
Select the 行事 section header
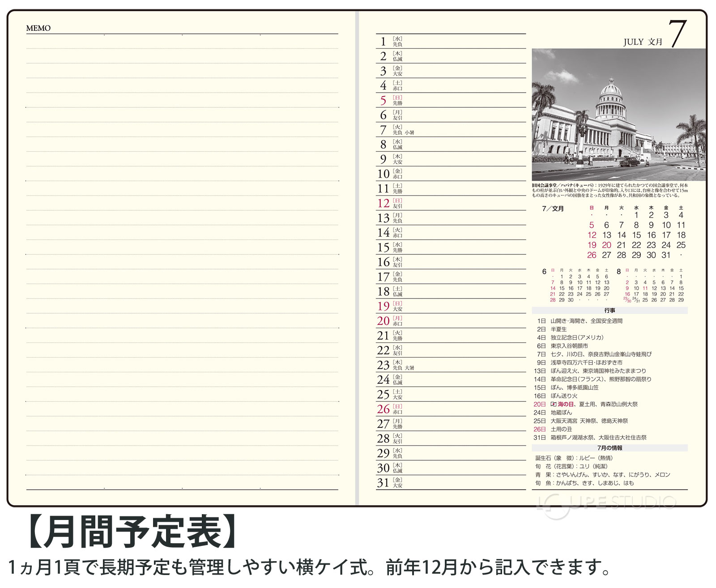tap(609, 311)
